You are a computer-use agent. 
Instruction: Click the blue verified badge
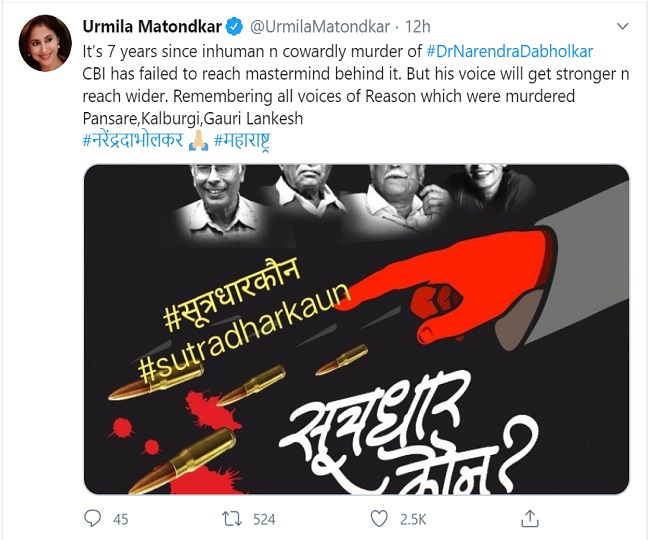pyautogui.click(x=234, y=27)
